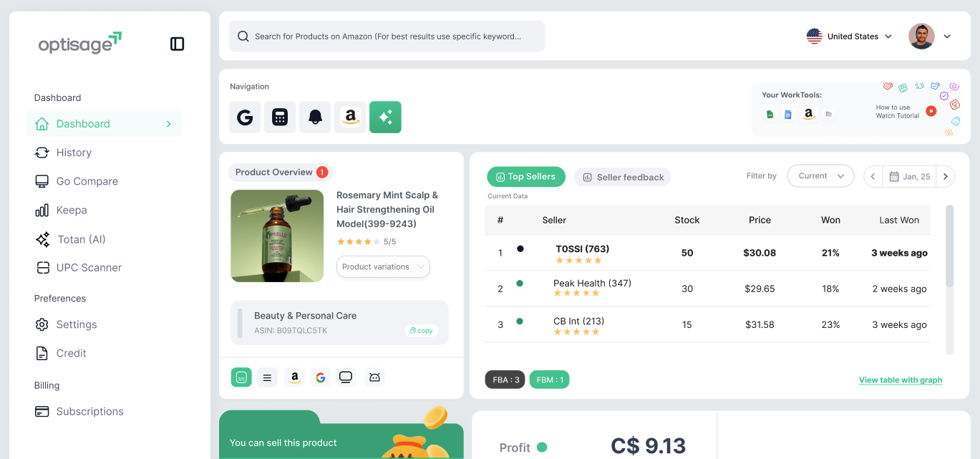Click the green robot face icon below product
Viewport: 980px width, 459px height.
tap(241, 377)
